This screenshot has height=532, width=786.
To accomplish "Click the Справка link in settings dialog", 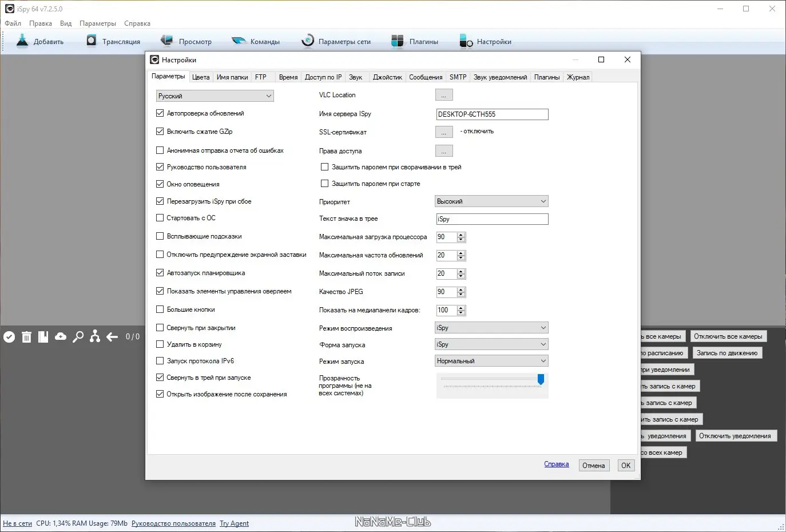I will coord(557,464).
